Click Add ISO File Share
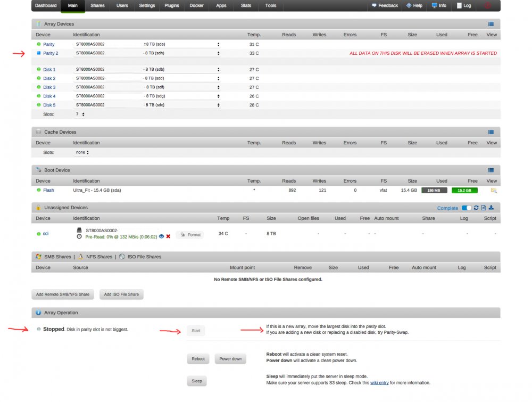The height and width of the screenshot is (402, 532). [x=121, y=294]
